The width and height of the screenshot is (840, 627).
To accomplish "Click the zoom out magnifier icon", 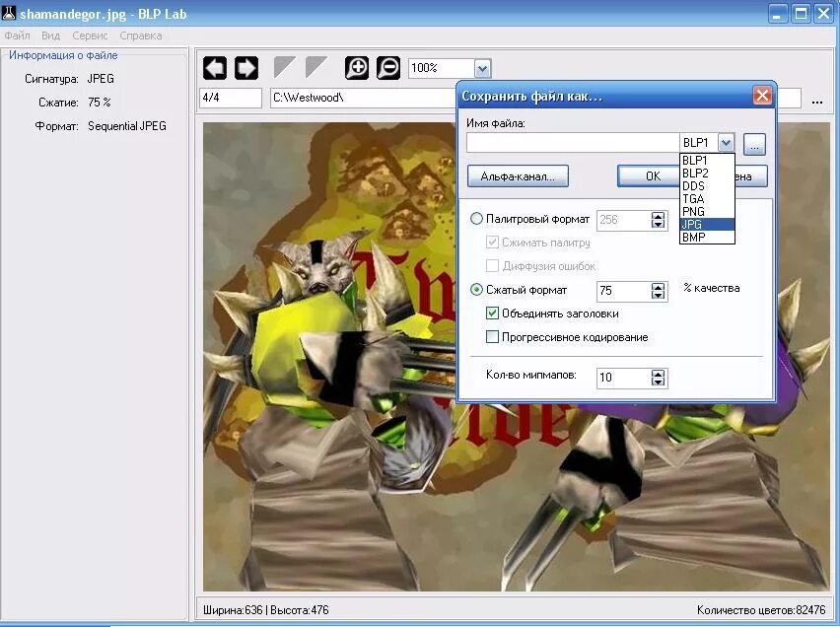I will (388, 68).
